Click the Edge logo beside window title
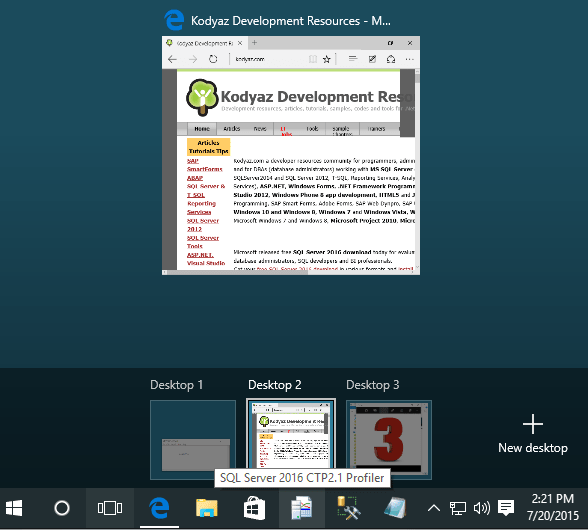The height and width of the screenshot is (530, 588). click(174, 20)
